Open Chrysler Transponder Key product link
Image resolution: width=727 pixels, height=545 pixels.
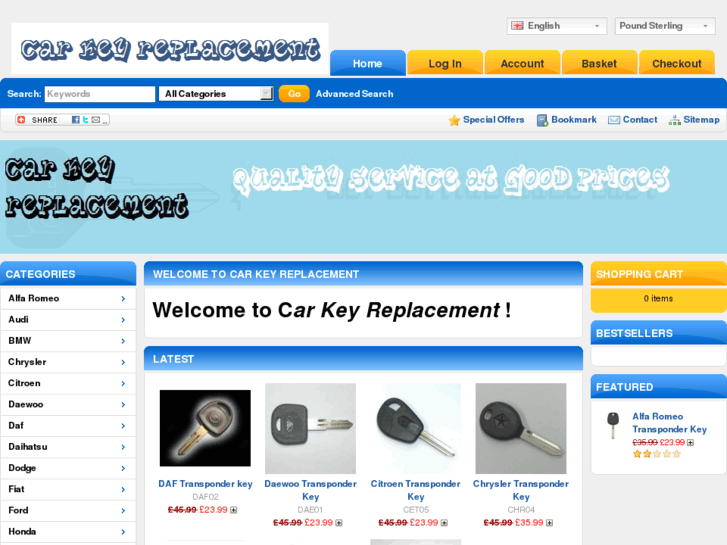point(521,490)
